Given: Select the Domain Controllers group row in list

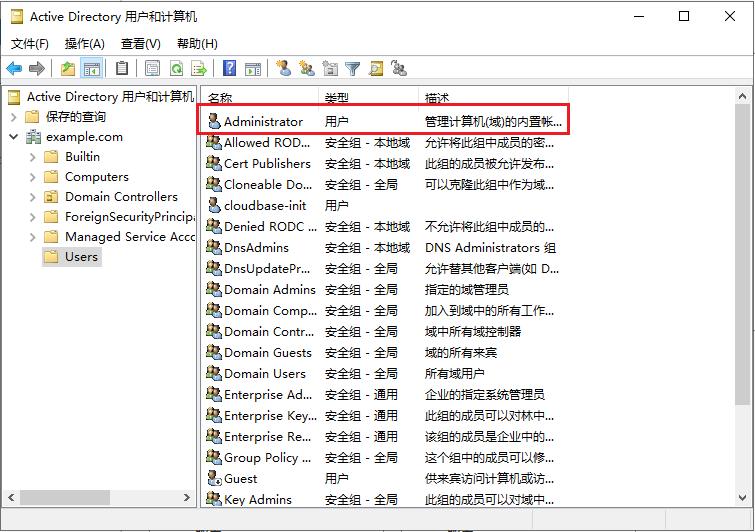Looking at the screenshot, I should 385,331.
